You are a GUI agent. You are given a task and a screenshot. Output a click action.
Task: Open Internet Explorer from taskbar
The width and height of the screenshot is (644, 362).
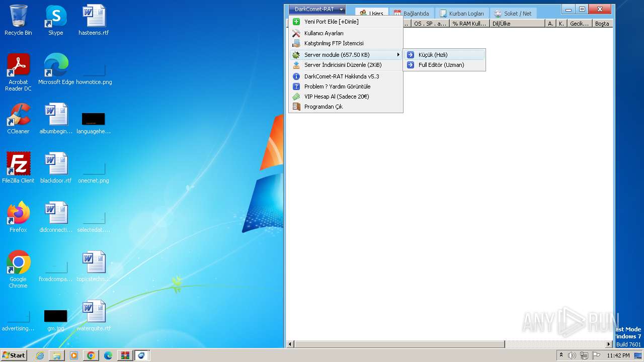point(40,355)
